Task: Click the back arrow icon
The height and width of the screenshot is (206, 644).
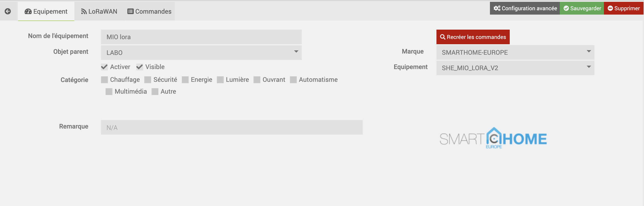Action: (x=8, y=11)
